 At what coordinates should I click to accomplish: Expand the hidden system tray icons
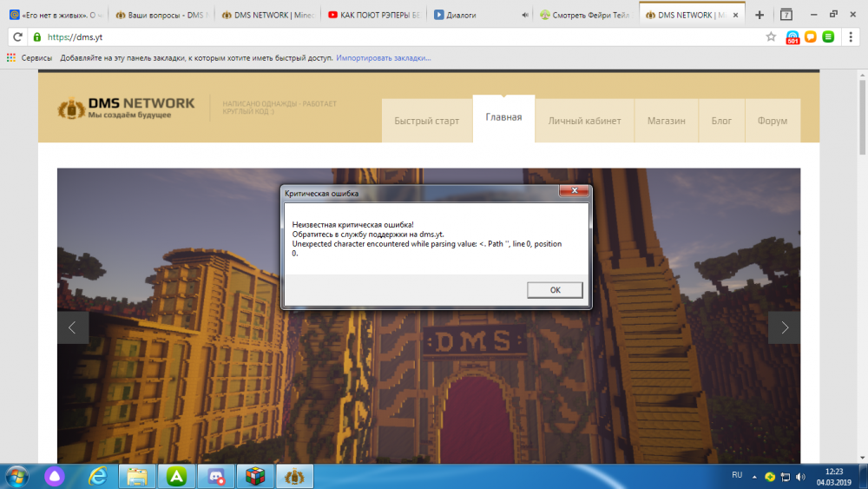(x=753, y=476)
